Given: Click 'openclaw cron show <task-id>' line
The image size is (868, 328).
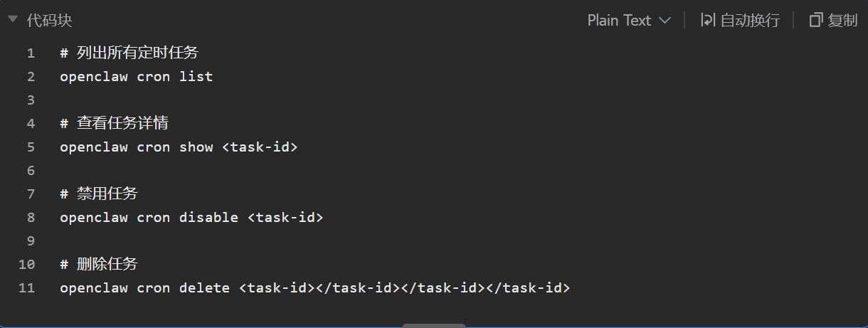Looking at the screenshot, I should coord(178,147).
